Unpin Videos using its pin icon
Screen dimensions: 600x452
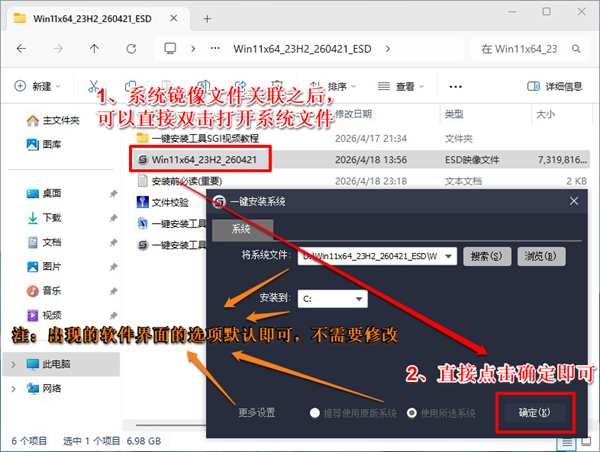pos(113,316)
